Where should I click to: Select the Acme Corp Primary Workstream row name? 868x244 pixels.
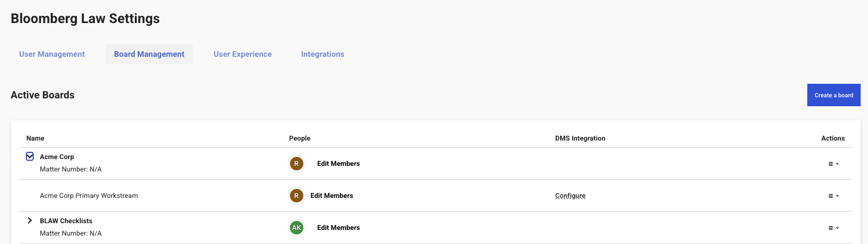pyautogui.click(x=89, y=196)
